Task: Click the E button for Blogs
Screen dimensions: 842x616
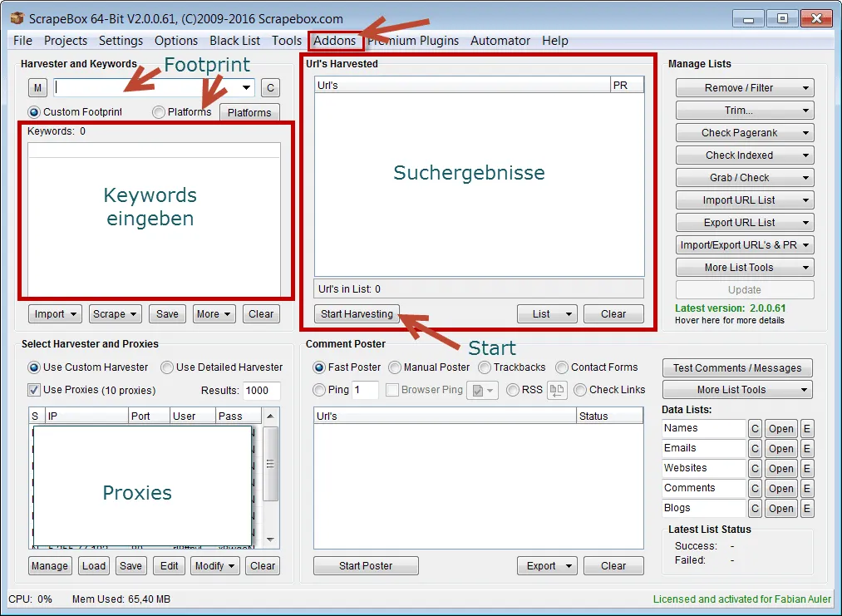Action: (806, 508)
